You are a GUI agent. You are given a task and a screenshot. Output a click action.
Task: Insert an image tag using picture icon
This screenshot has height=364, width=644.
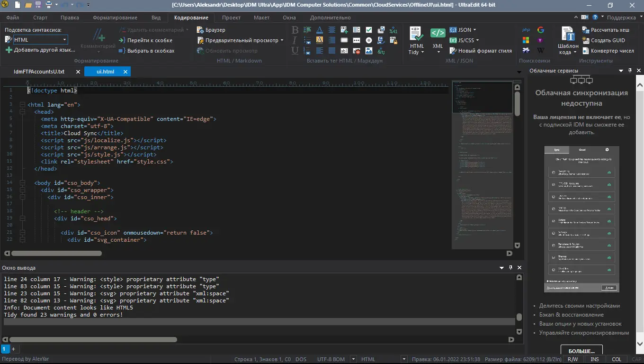click(x=368, y=51)
